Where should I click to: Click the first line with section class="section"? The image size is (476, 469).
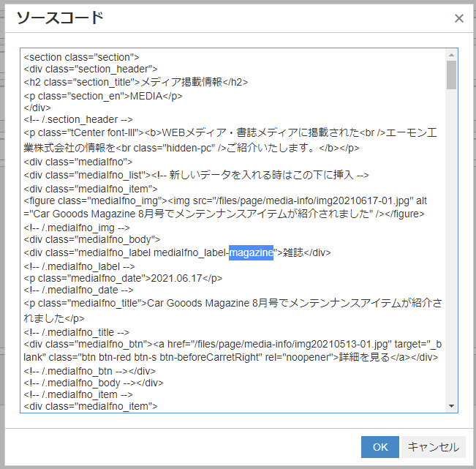pos(81,56)
